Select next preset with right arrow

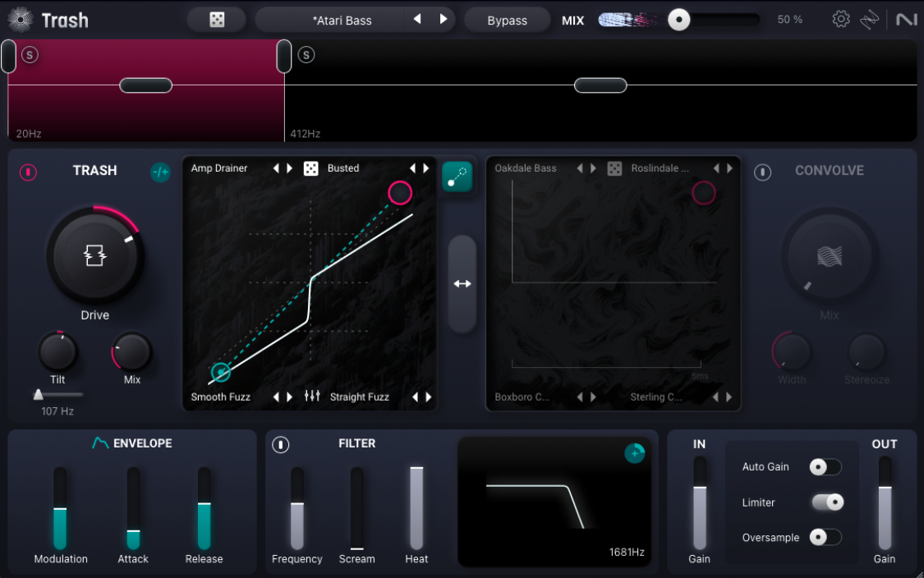444,20
